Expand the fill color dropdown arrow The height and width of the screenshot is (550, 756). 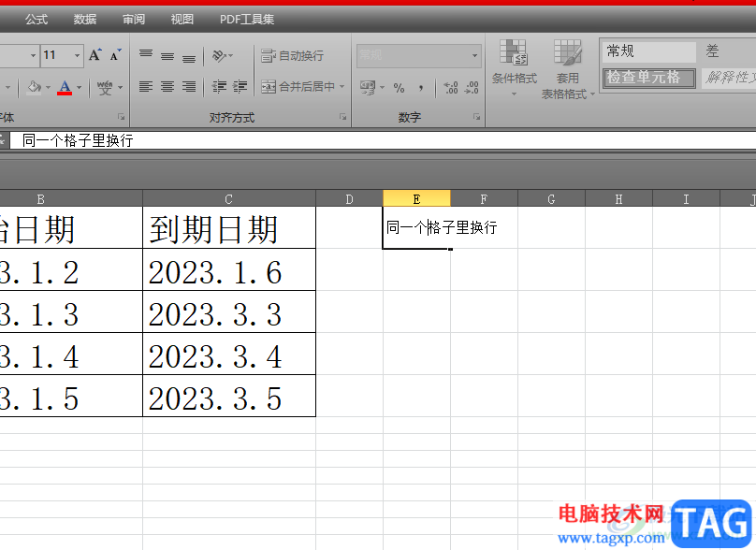(48, 88)
